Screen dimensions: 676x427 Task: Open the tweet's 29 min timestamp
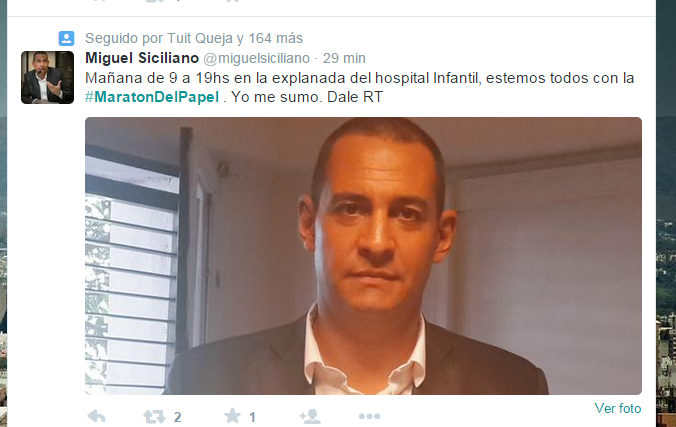344,58
